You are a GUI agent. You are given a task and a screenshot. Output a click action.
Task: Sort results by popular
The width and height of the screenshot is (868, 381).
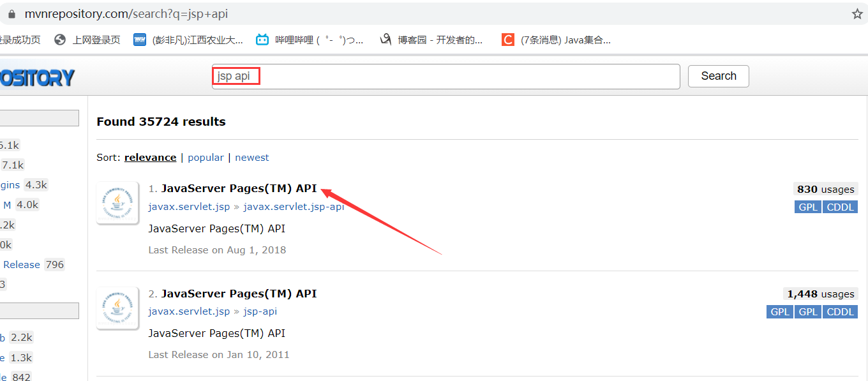click(206, 157)
